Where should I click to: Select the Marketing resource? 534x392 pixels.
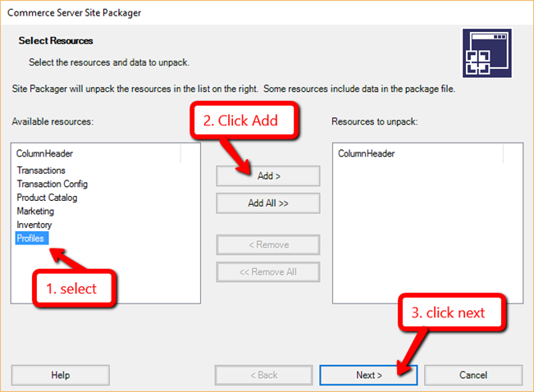pyautogui.click(x=35, y=211)
